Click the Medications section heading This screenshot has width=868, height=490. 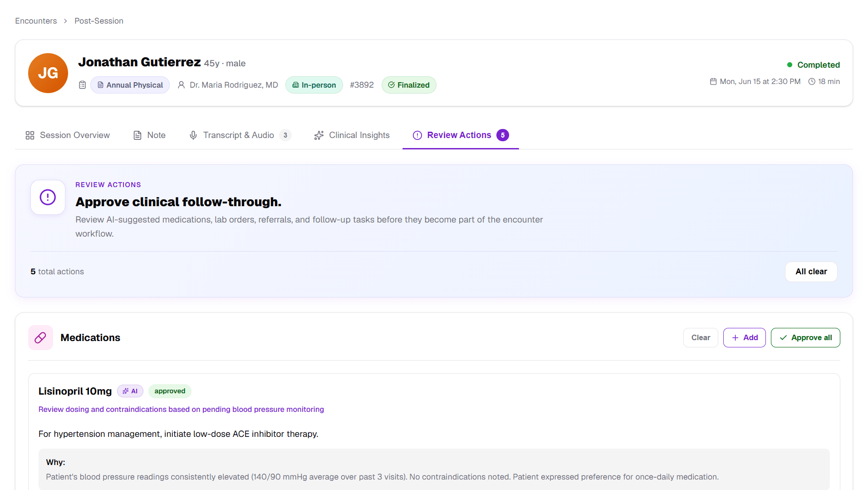(90, 338)
